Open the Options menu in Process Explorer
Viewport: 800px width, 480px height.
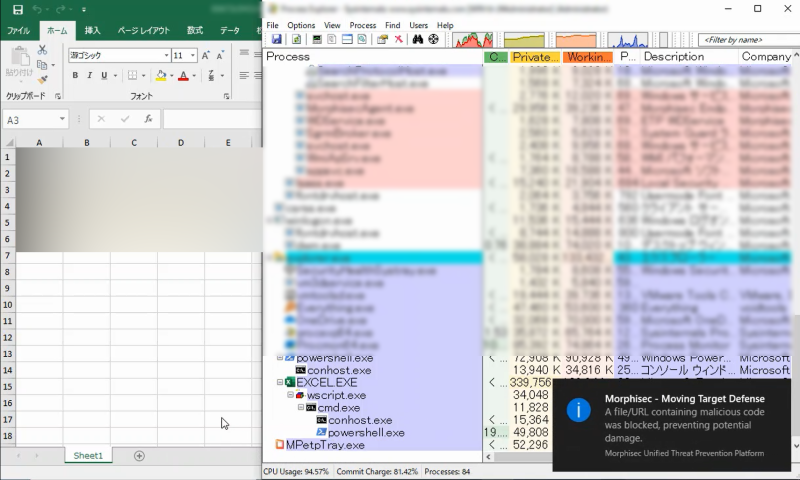coord(301,25)
